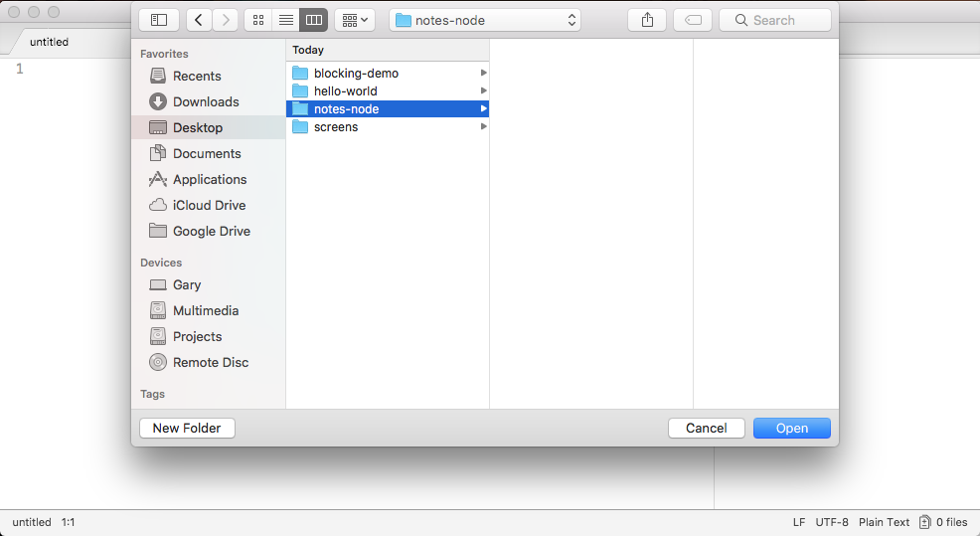This screenshot has height=536, width=980.
Task: Click the untitled status bar file name
Action: click(x=32, y=522)
